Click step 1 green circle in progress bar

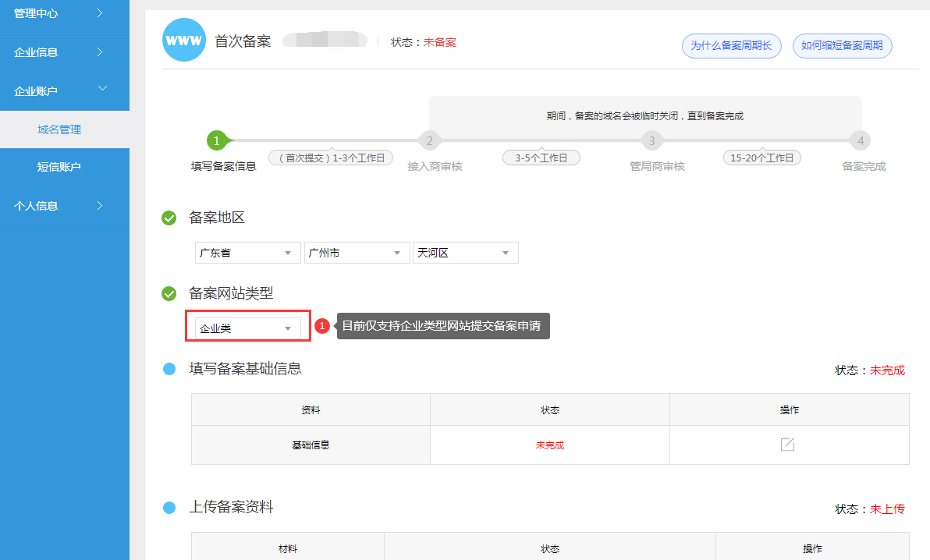coord(217,141)
